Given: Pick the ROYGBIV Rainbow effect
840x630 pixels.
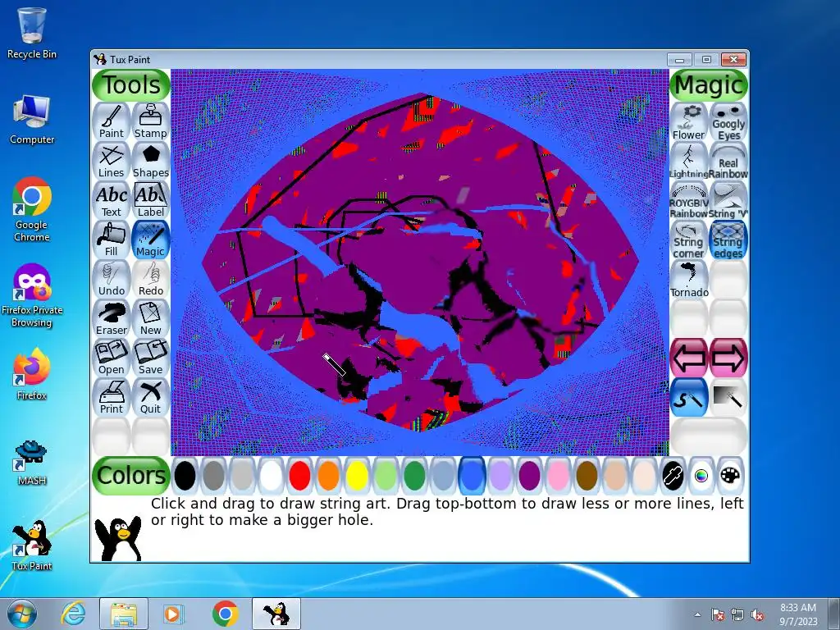Looking at the screenshot, I should 689,200.
